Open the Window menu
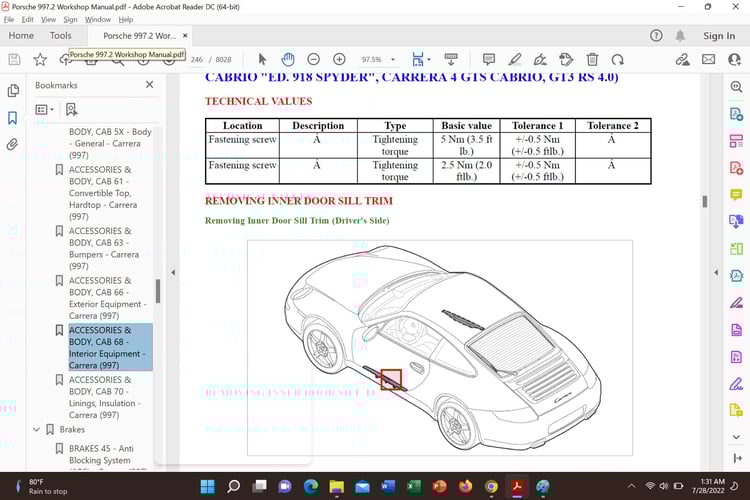This screenshot has width=750, height=500. tap(98, 20)
